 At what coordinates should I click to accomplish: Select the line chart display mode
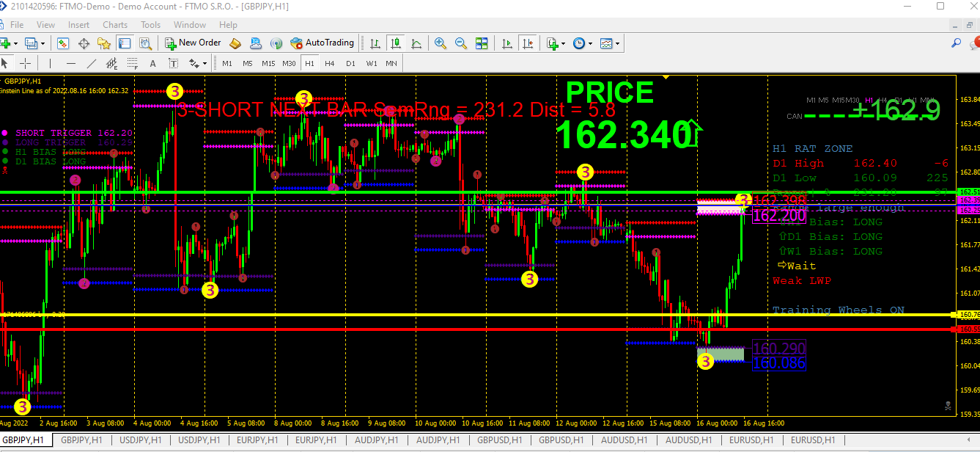[x=417, y=43]
